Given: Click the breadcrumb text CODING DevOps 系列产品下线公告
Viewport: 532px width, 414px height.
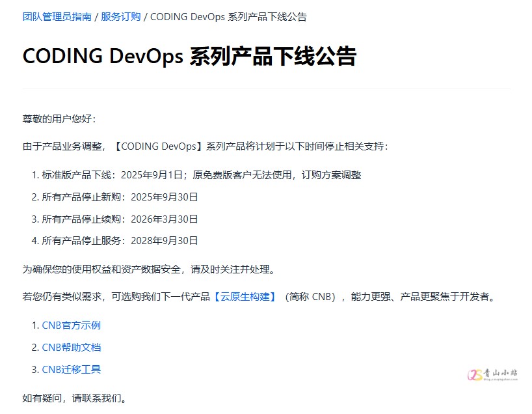Looking at the screenshot, I should [x=228, y=17].
